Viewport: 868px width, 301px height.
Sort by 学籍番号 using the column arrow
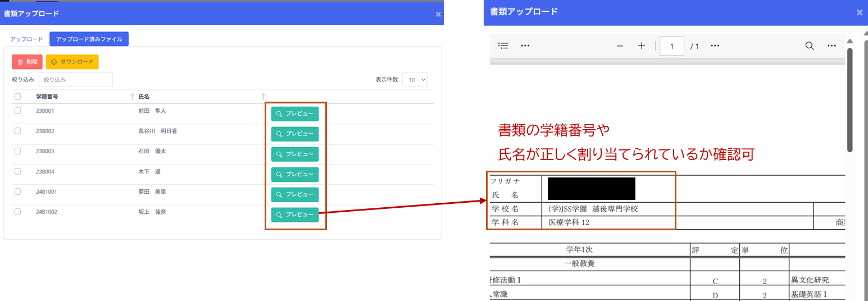click(132, 97)
